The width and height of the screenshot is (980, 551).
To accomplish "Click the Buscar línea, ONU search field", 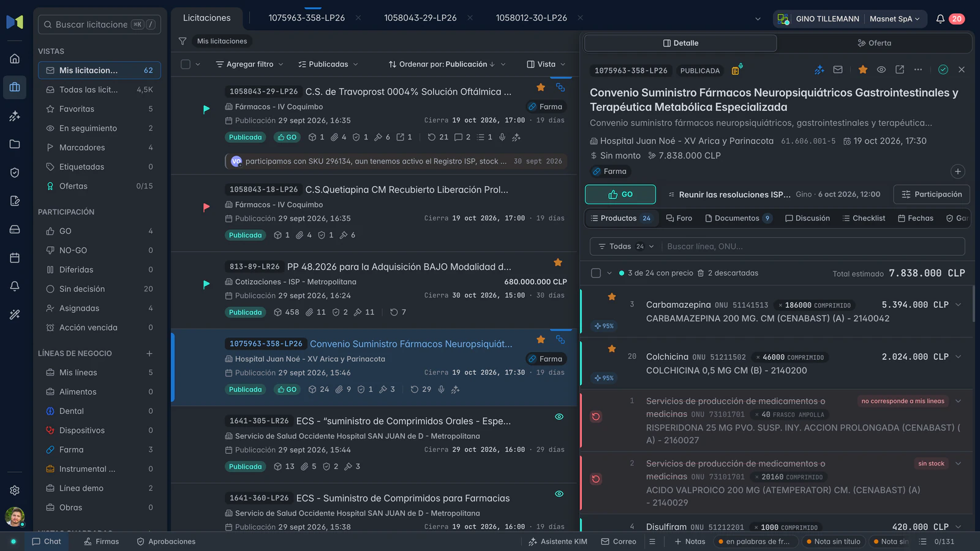I will (x=813, y=247).
